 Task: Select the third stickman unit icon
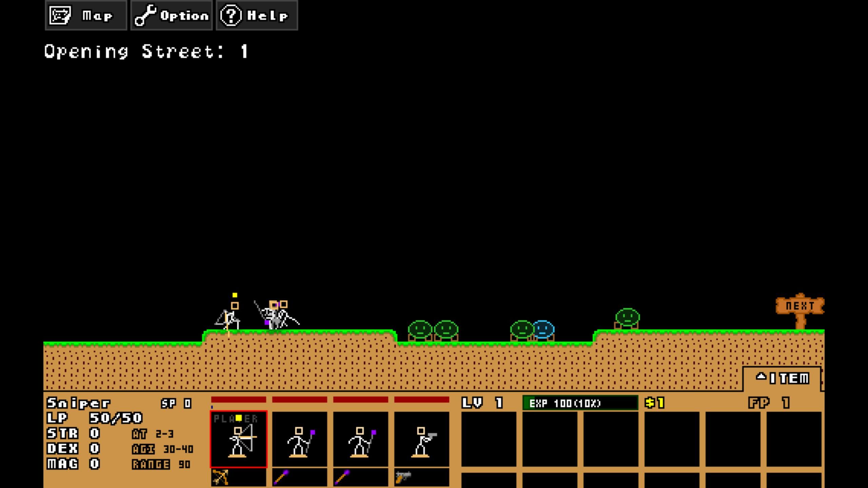[359, 438]
